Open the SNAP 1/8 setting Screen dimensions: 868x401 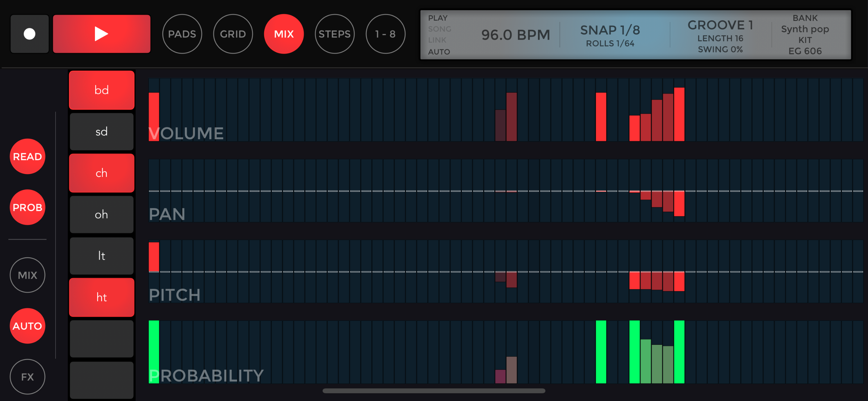[610, 30]
